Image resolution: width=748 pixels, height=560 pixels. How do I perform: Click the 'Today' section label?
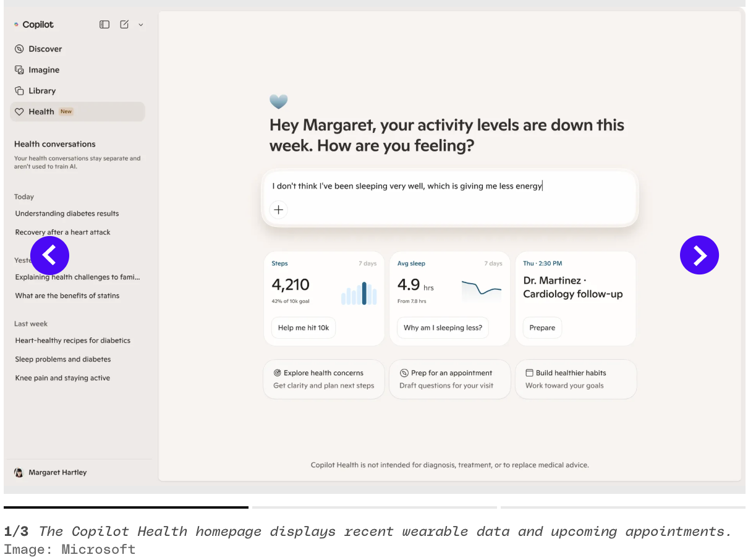coord(24,197)
